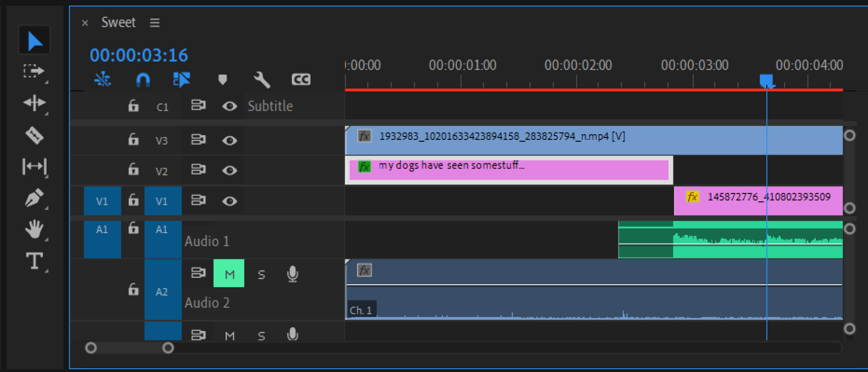Click the top video vertical zoom handle

850,135
